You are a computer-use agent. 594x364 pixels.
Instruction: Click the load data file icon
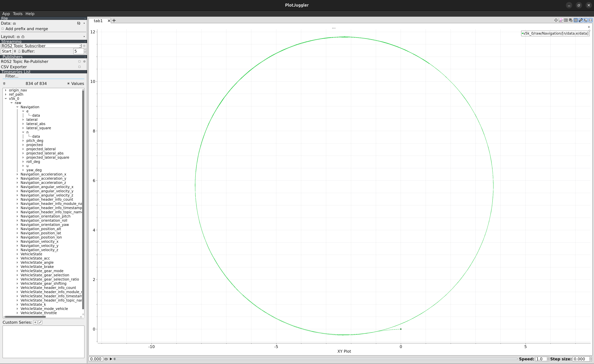click(15, 23)
